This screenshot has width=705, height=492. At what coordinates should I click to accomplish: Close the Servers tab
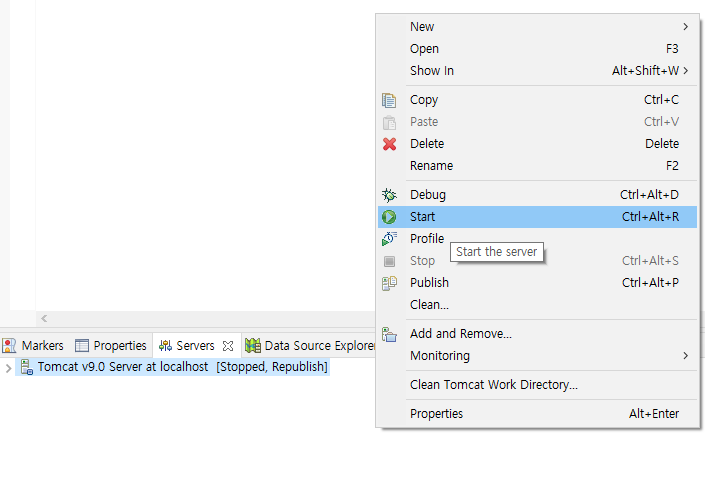tap(228, 345)
